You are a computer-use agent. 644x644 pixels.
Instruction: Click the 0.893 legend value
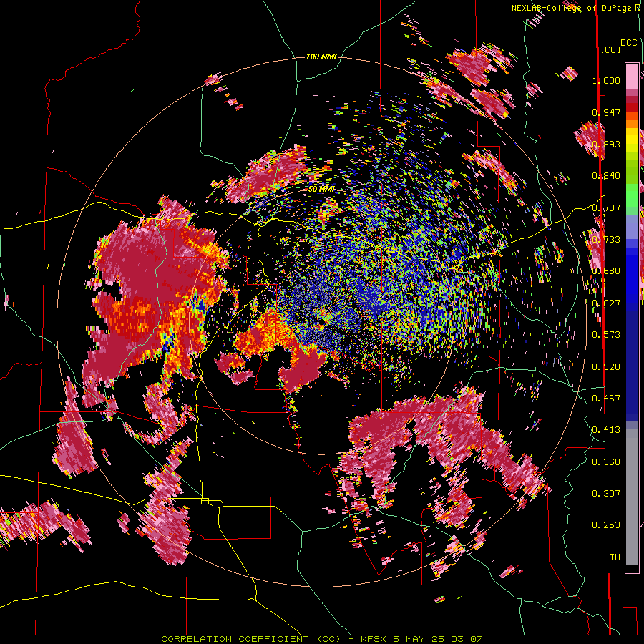tap(606, 144)
